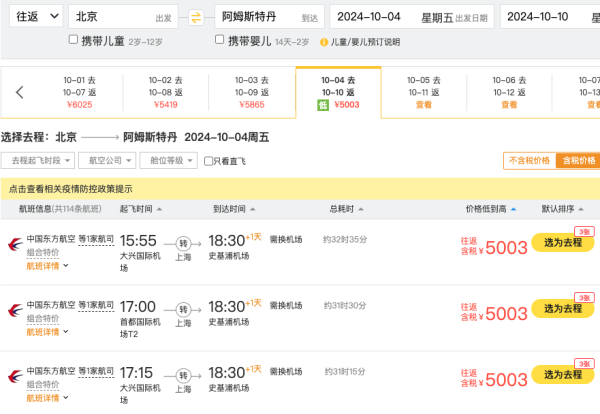Click the green low-price badge on 10-04
Viewport: 600px width, 414px height.
pos(323,105)
